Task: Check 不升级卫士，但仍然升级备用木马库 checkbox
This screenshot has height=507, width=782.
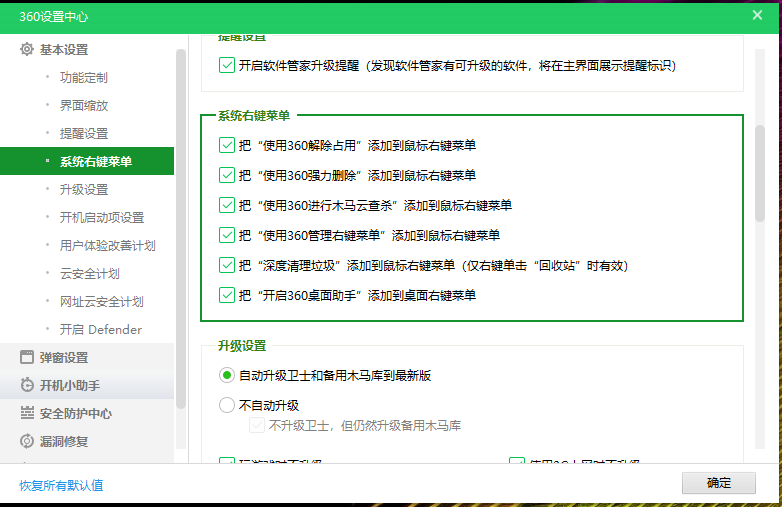Action: (x=257, y=425)
